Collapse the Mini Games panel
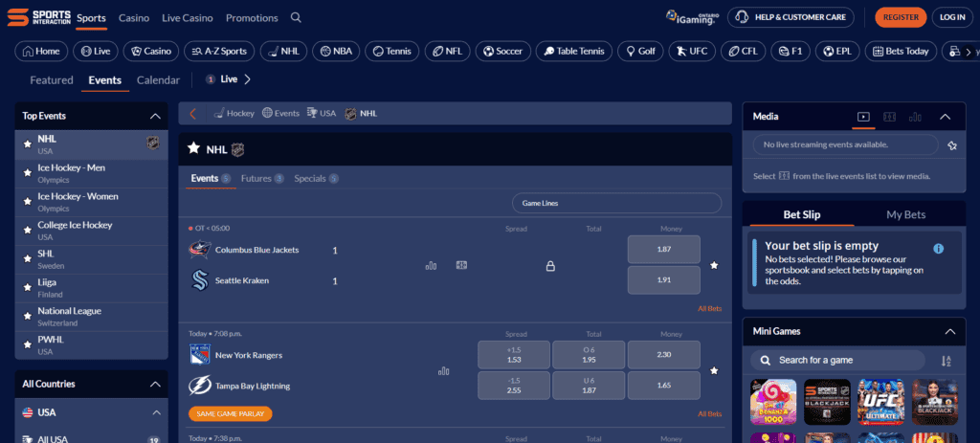980x443 pixels. pos(950,332)
